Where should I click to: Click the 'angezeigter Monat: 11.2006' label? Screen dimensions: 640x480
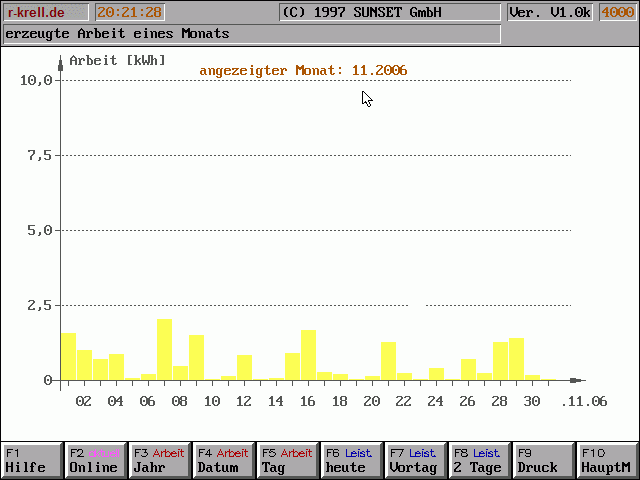(303, 70)
